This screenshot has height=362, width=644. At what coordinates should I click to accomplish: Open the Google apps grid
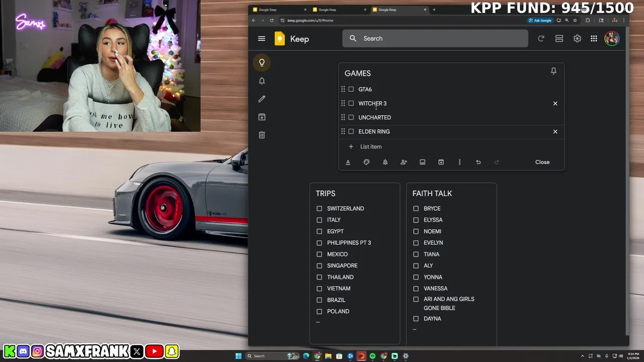point(594,39)
